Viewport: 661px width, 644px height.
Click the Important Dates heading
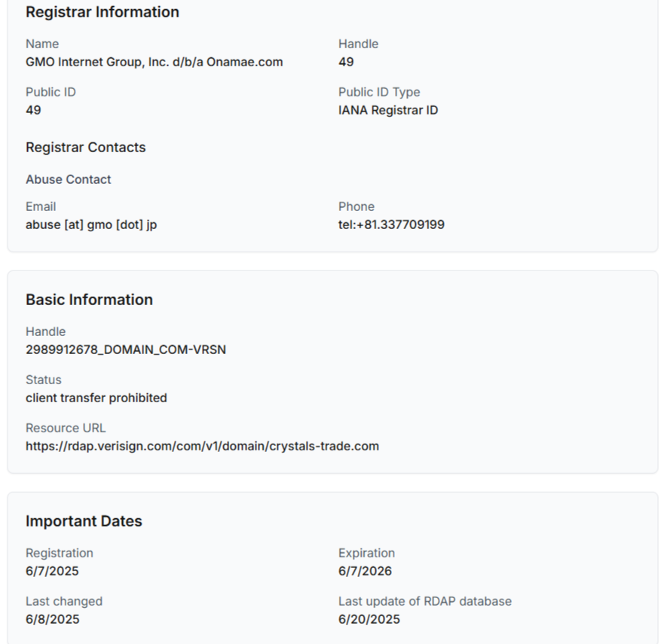pos(84,521)
